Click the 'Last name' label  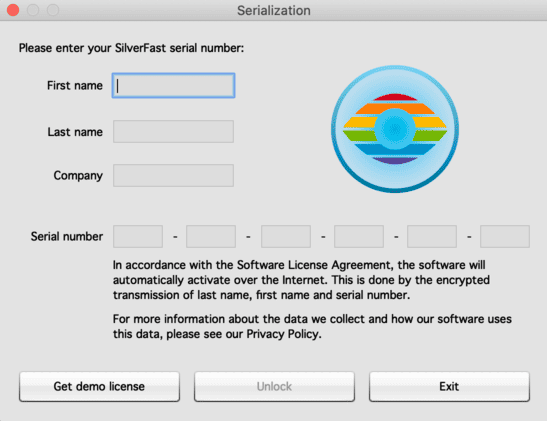pos(75,132)
